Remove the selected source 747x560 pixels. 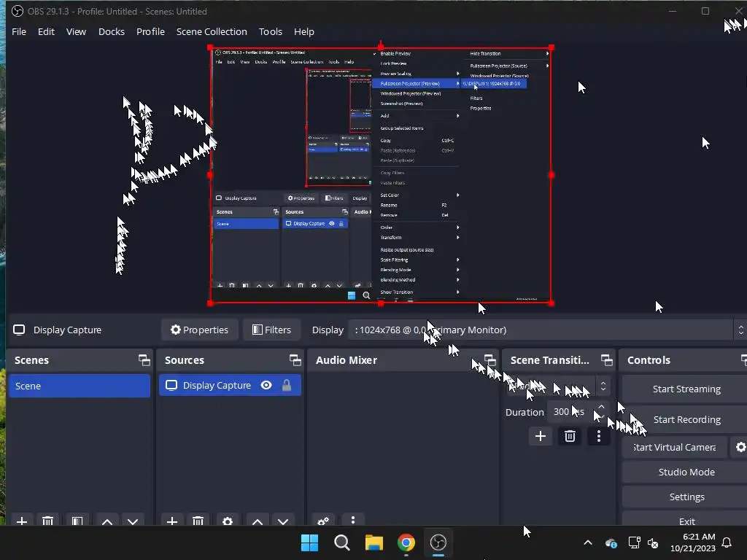198,521
